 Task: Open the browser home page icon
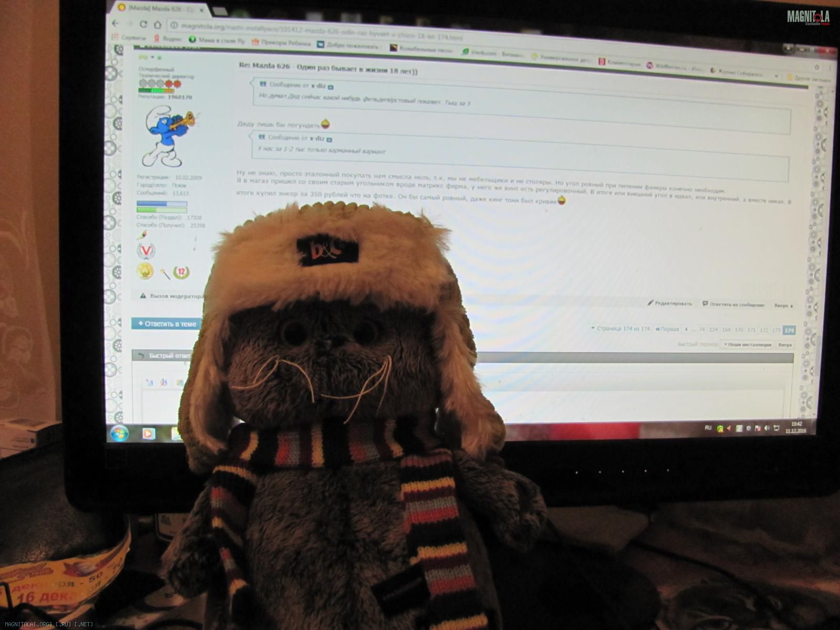[x=157, y=25]
